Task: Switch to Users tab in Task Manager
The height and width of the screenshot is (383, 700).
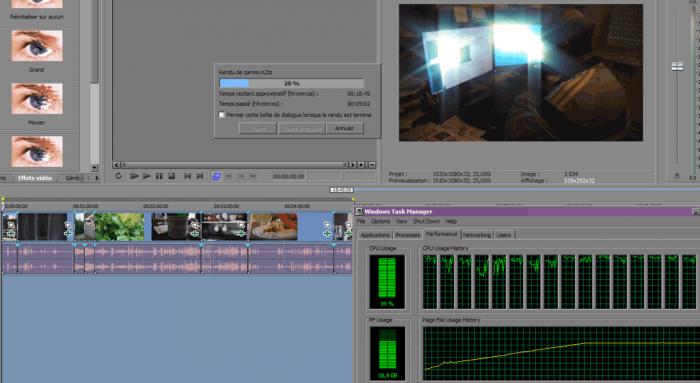Action: (x=504, y=235)
